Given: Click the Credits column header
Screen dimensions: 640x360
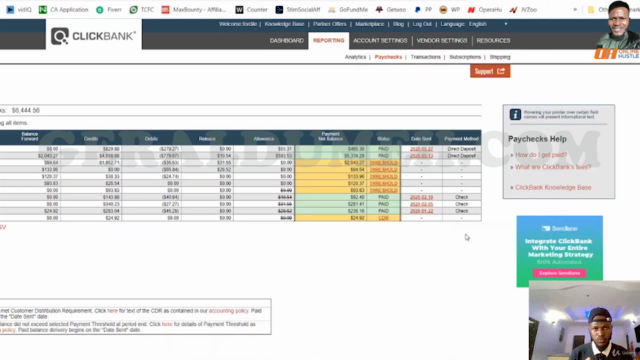Looking at the screenshot, I should click(91, 139).
